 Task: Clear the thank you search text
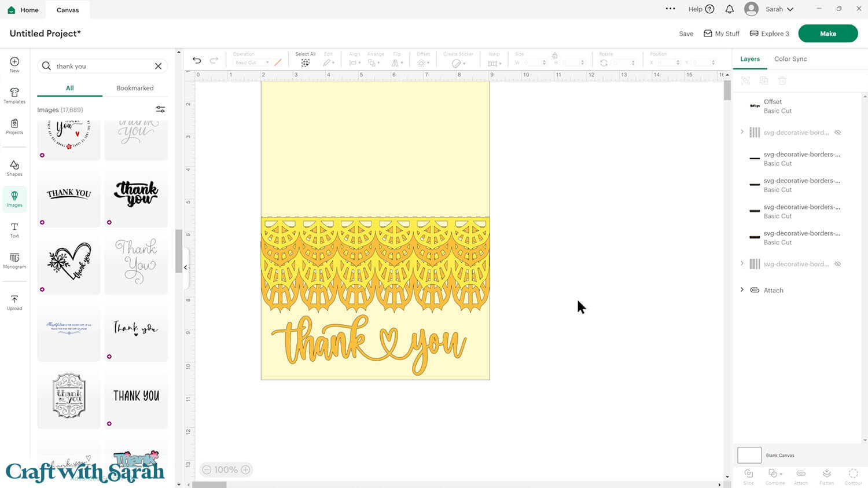point(158,66)
